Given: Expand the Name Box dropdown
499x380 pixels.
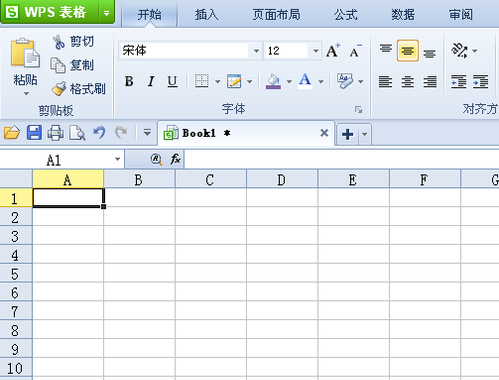Looking at the screenshot, I should pos(117,159).
